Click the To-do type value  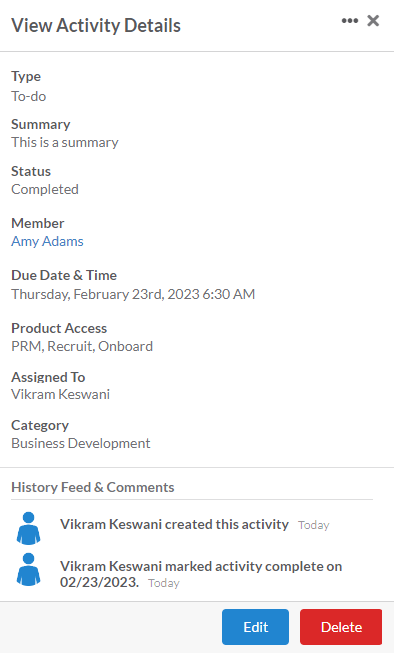pyautogui.click(x=28, y=96)
